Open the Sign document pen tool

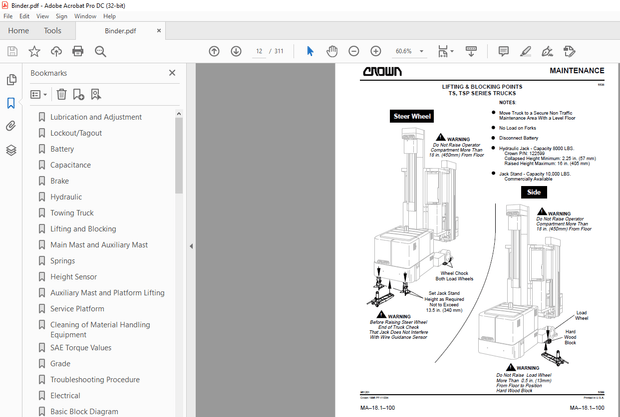point(547,51)
